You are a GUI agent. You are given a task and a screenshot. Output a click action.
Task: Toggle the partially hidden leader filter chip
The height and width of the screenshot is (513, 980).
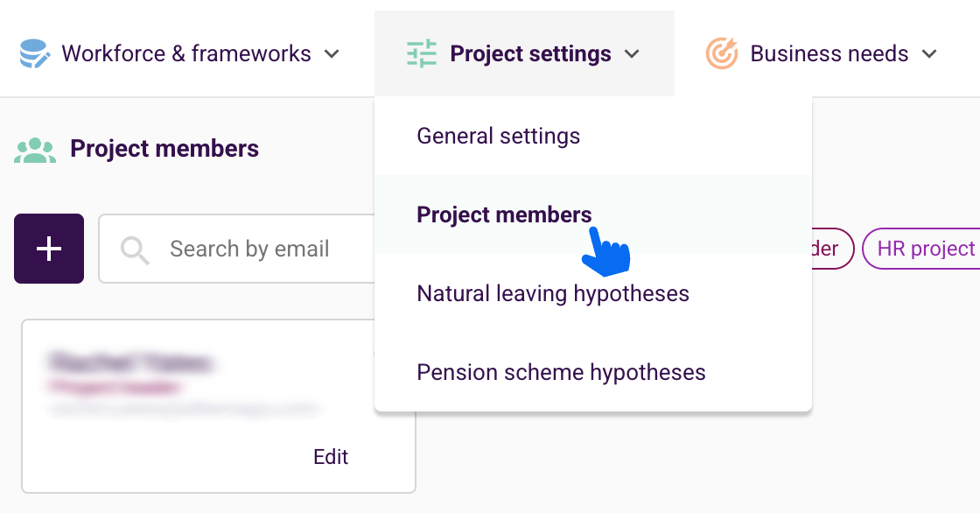[x=831, y=249]
